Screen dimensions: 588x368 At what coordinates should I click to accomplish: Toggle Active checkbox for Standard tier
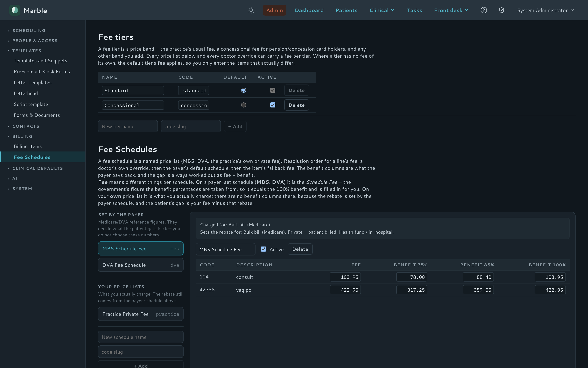click(273, 90)
